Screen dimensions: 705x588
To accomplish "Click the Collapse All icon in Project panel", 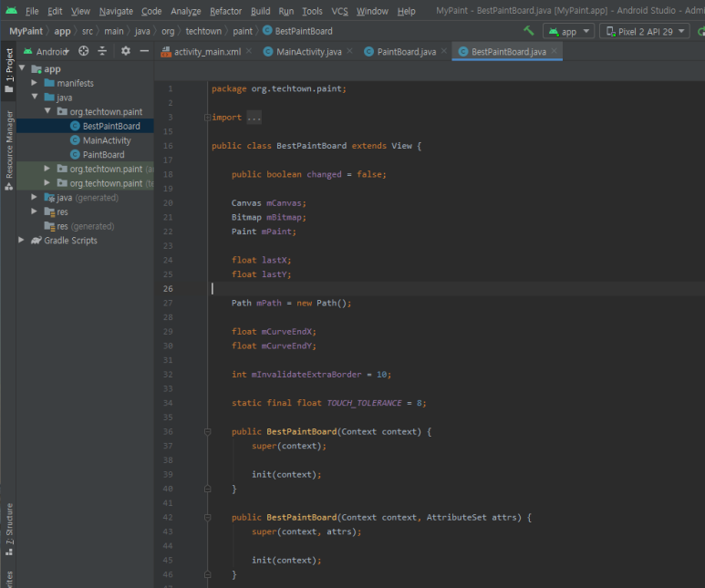I will pos(102,51).
